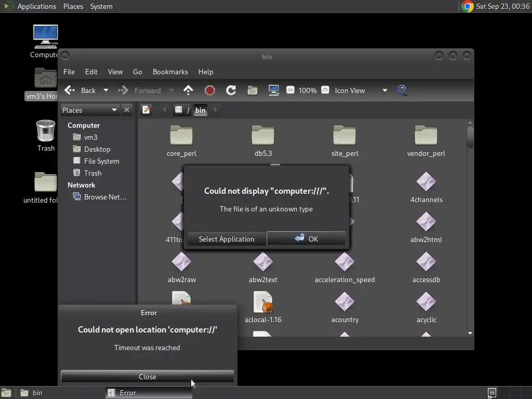
Task: Select the vendor_perl folder
Action: pyautogui.click(x=426, y=141)
